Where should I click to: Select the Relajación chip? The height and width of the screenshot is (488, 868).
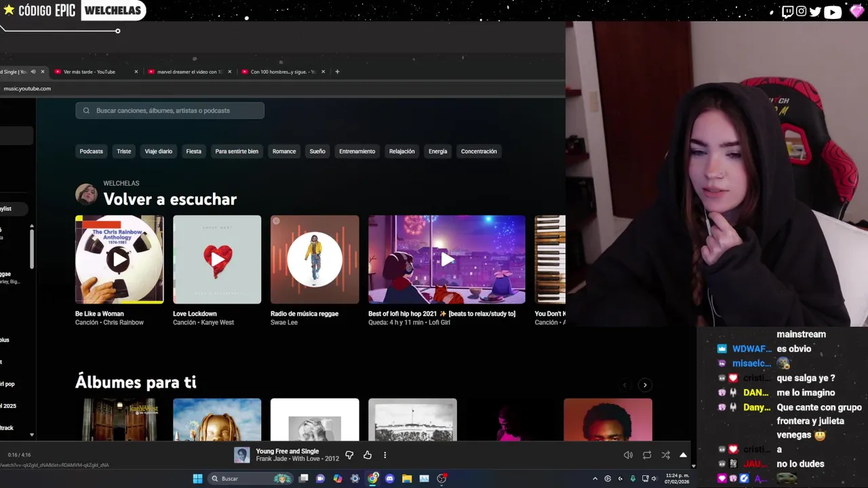point(401,151)
